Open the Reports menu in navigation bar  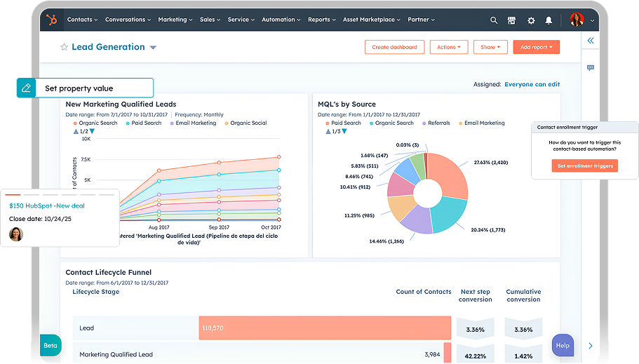[321, 20]
